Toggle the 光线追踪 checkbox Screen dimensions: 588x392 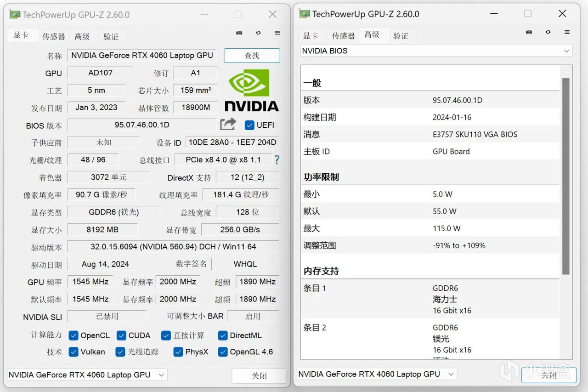[120, 352]
